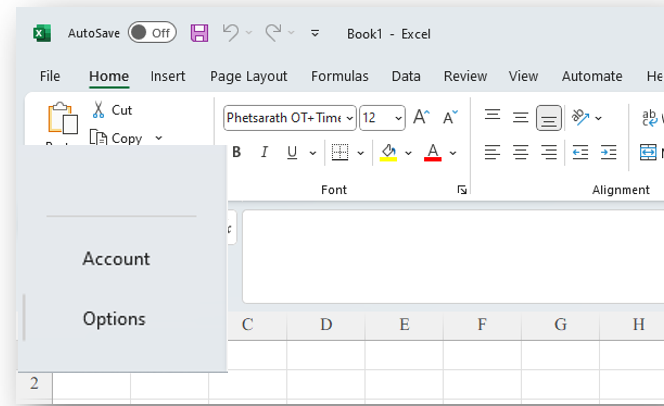Image resolution: width=664 pixels, height=406 pixels.
Task: Open Account in the side panel
Action: click(116, 259)
